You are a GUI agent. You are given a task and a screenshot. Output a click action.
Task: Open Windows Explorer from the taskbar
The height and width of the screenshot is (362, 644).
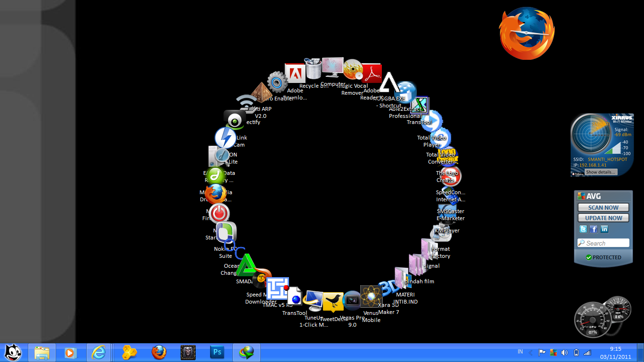click(42, 352)
